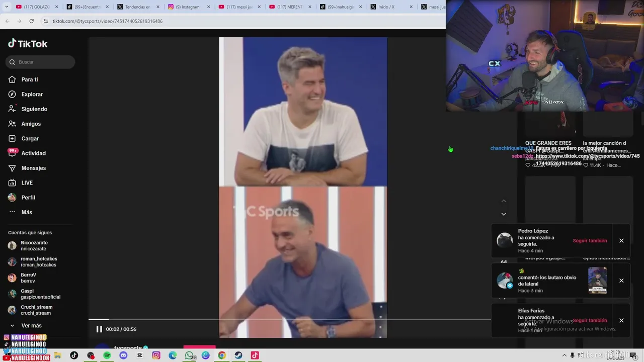
Task: Click the TikTok logo
Action: click(x=28, y=44)
